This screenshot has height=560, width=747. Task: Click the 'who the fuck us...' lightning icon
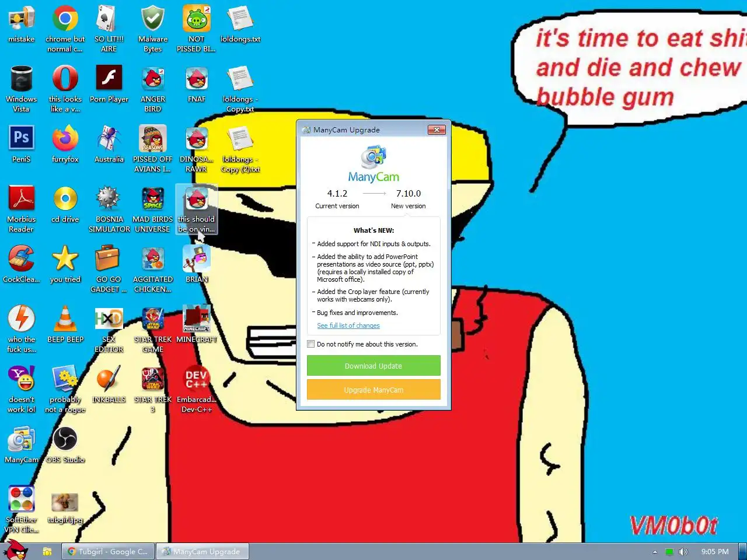coord(22,320)
